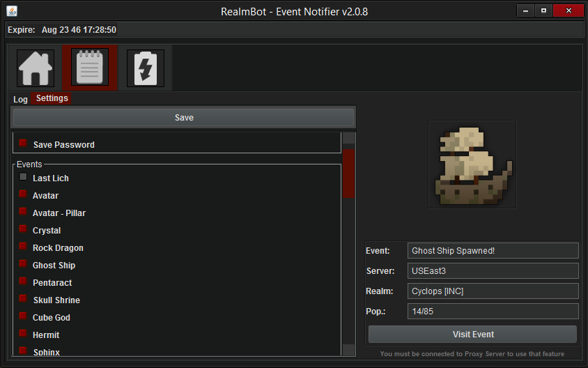Click the Realm field showing Cyclops [INC]
588x368 pixels.
pyautogui.click(x=493, y=291)
